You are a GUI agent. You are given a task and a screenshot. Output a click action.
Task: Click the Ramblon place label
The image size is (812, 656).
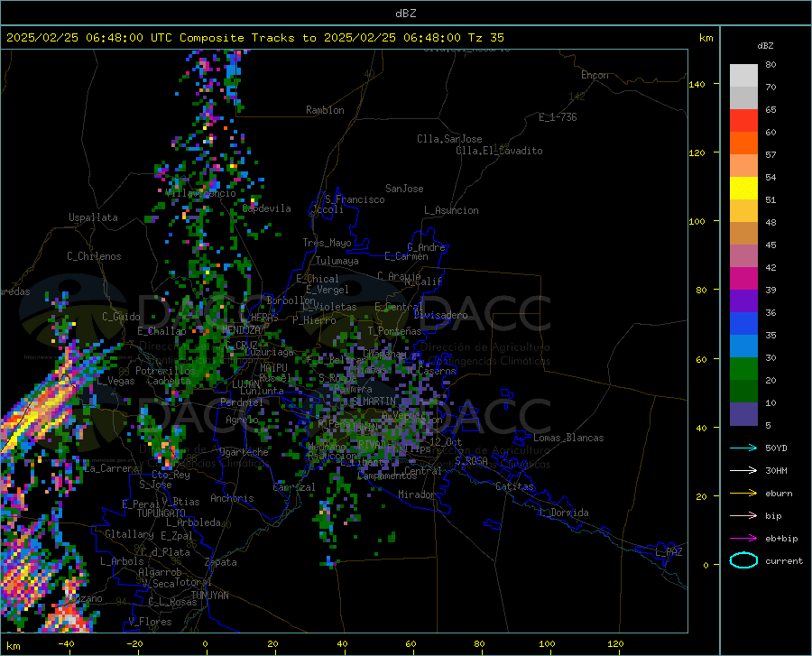325,110
